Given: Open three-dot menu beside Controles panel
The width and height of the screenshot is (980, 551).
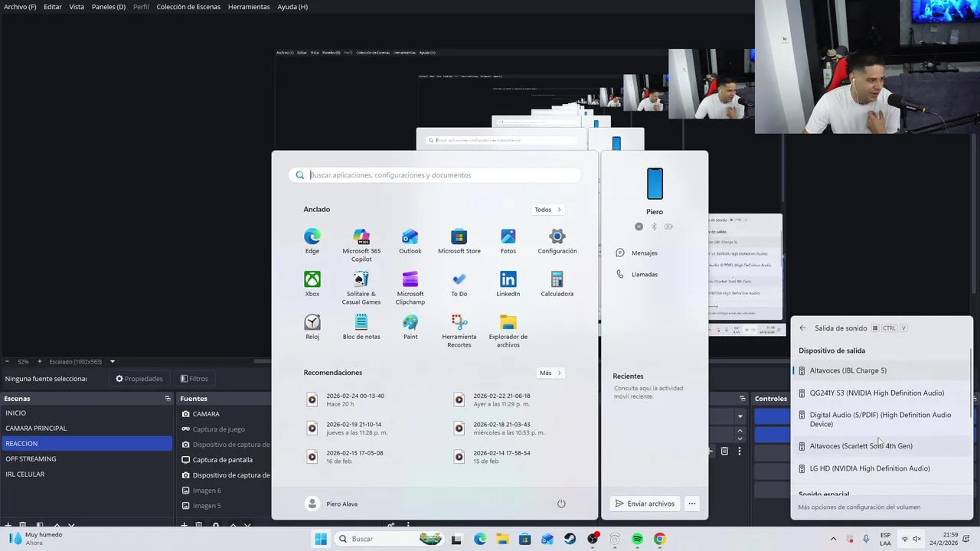Looking at the screenshot, I should 739,452.
